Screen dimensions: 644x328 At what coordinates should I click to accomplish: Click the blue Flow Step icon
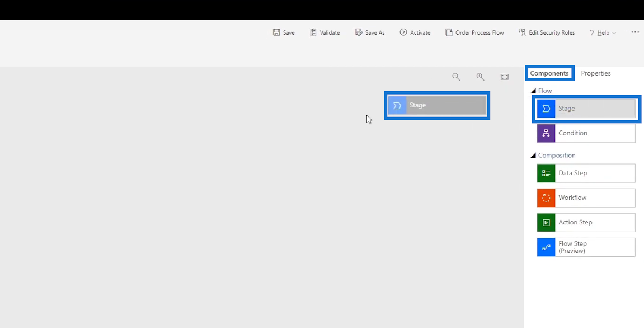coord(546,247)
